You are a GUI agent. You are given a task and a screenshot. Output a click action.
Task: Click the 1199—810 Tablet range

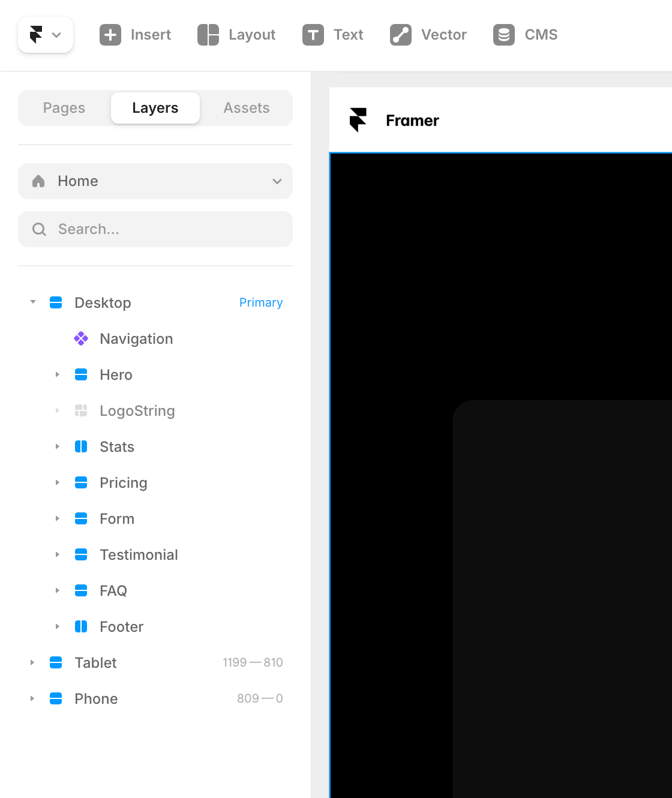(253, 662)
